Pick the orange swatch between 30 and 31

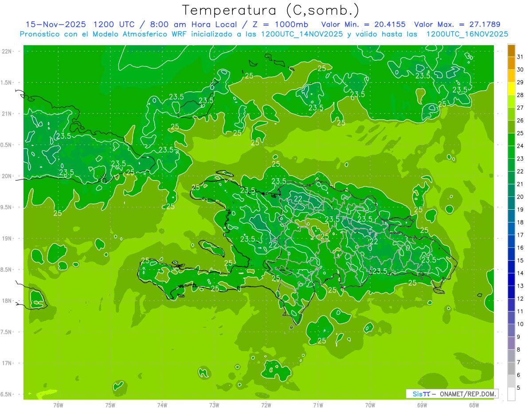click(511, 63)
